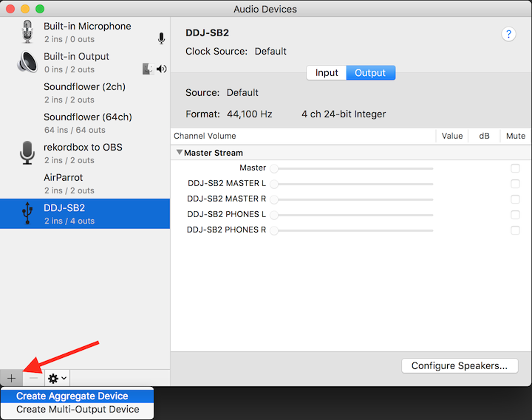Click the Built-in Microphone device icon

tap(27, 32)
